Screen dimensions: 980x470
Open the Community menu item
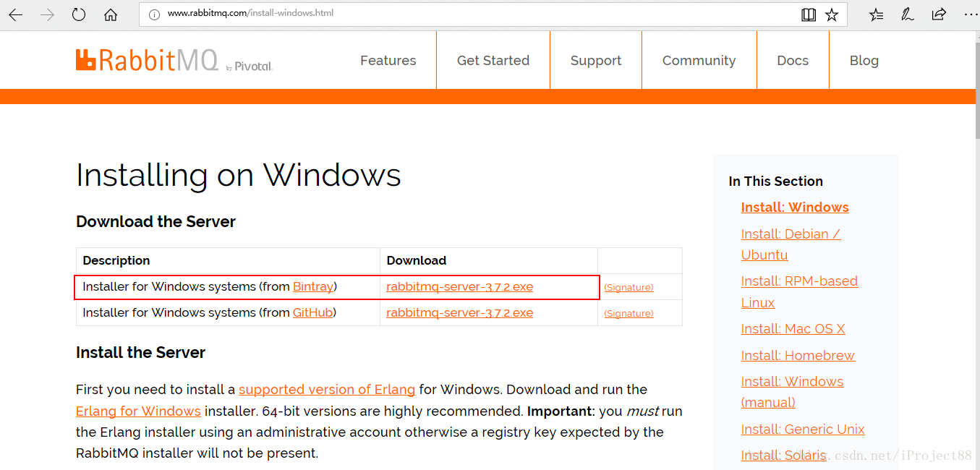pyautogui.click(x=699, y=61)
